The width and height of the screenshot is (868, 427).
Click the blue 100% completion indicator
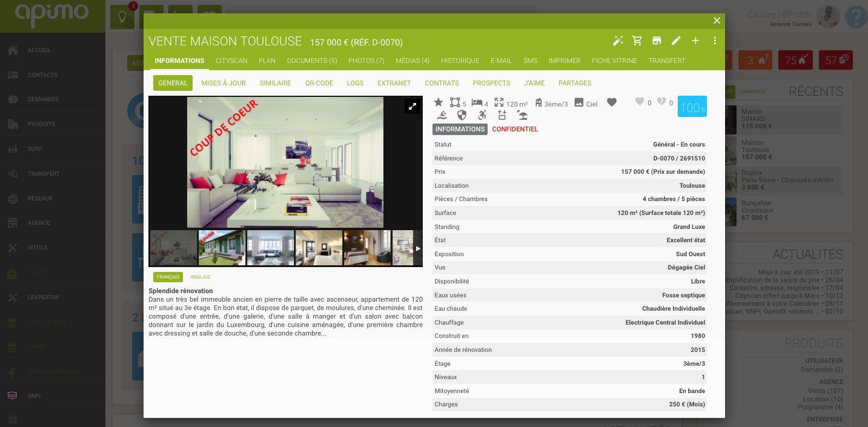[x=692, y=107]
